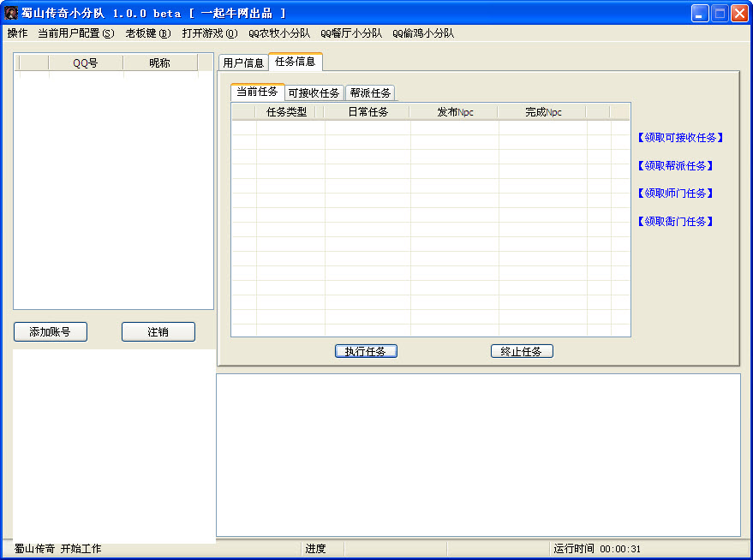Click the 【领取师门任务】 link

pyautogui.click(x=675, y=194)
